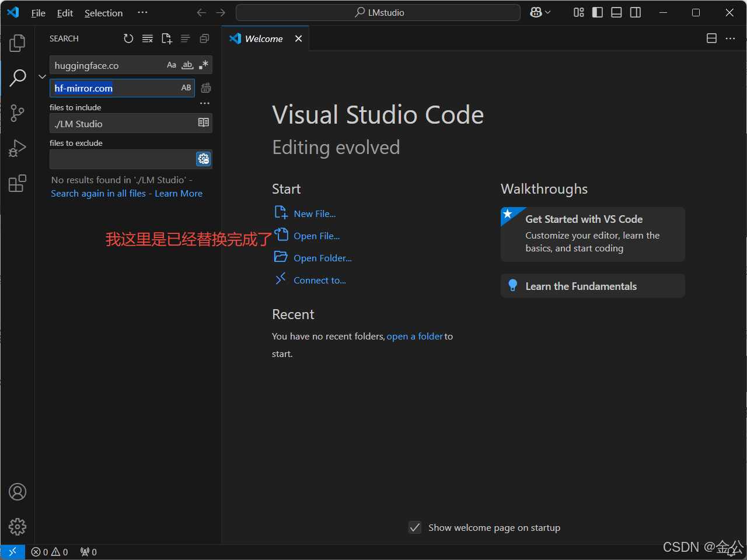
Task: Toggle Use Regular Expression option
Action: tap(203, 65)
